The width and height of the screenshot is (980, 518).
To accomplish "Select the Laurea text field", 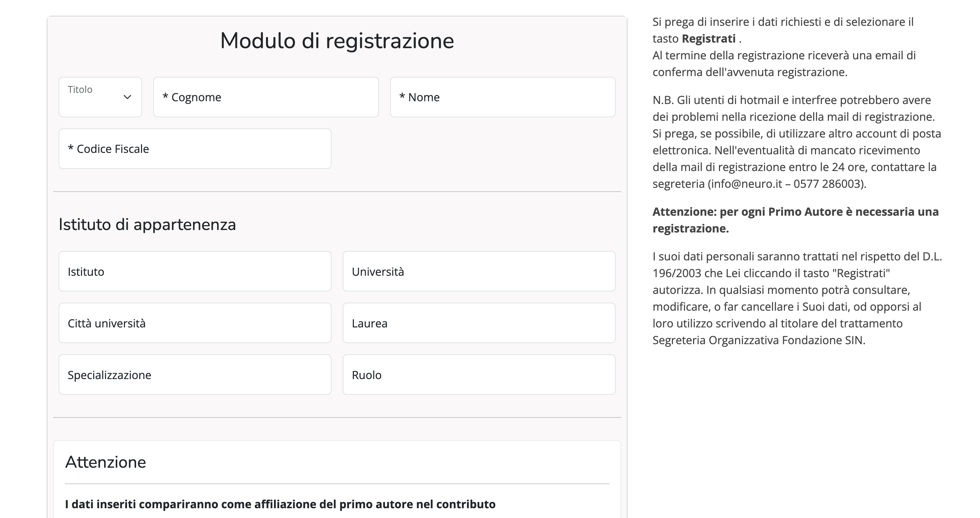I will coord(478,323).
